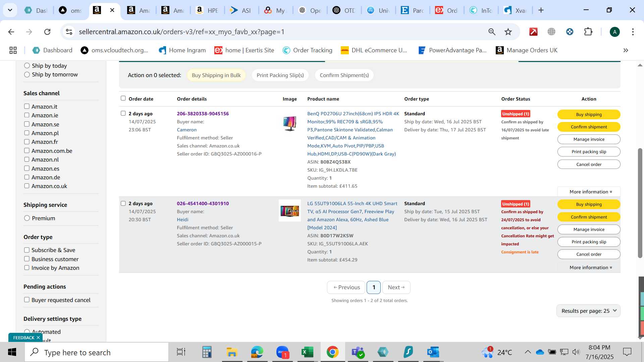Click Confirm Shipment(s) bulk button

click(344, 75)
